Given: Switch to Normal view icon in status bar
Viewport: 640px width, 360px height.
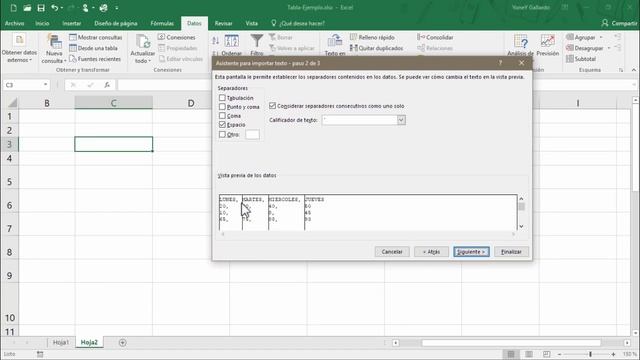Looking at the screenshot, I should 511,354.
